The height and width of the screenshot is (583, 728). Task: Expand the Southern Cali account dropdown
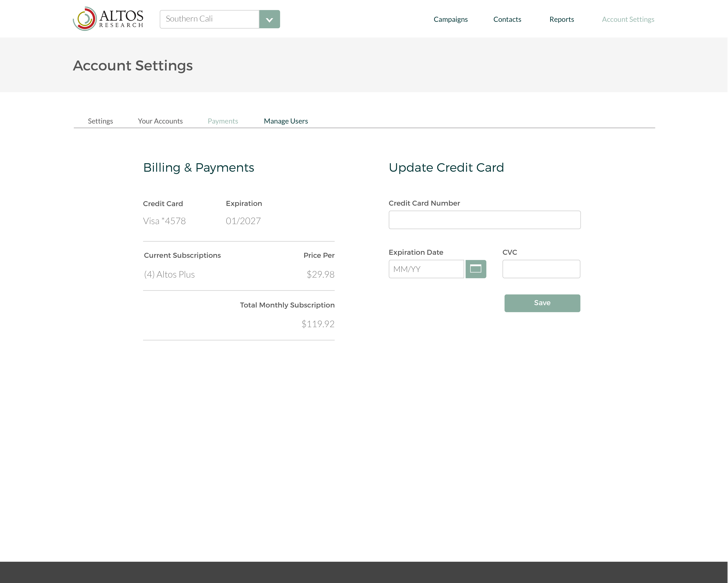(269, 19)
